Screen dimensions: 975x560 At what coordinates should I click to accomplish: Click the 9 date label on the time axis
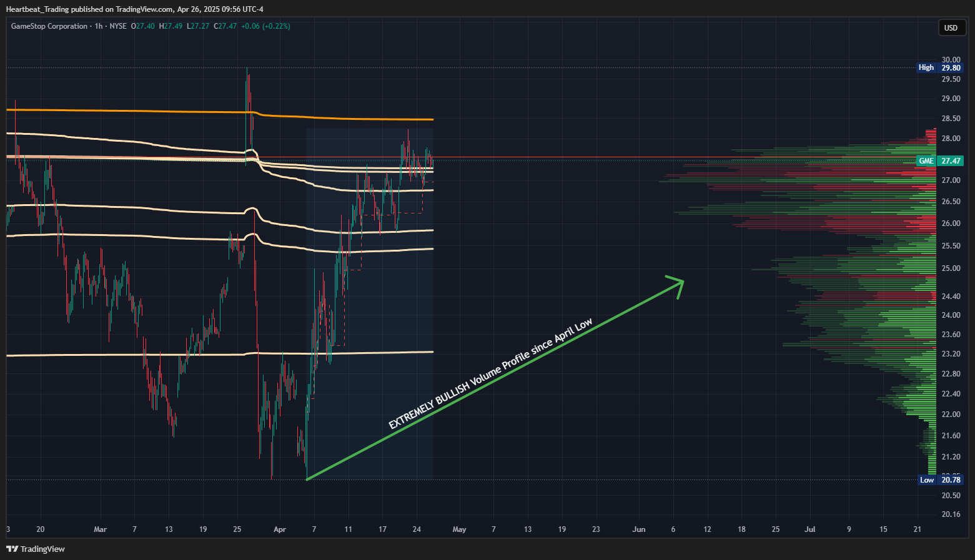pyautogui.click(x=849, y=529)
